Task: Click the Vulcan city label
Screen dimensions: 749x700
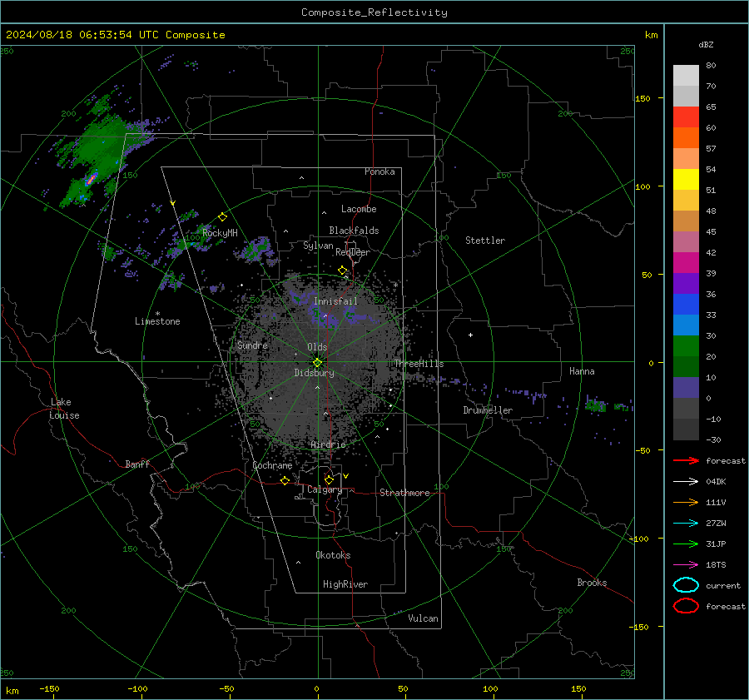Action: pos(424,618)
